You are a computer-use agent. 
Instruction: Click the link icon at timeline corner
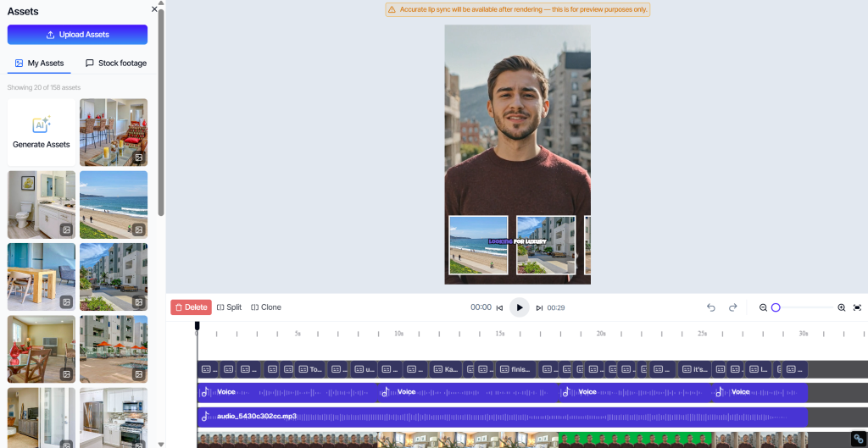click(x=858, y=438)
